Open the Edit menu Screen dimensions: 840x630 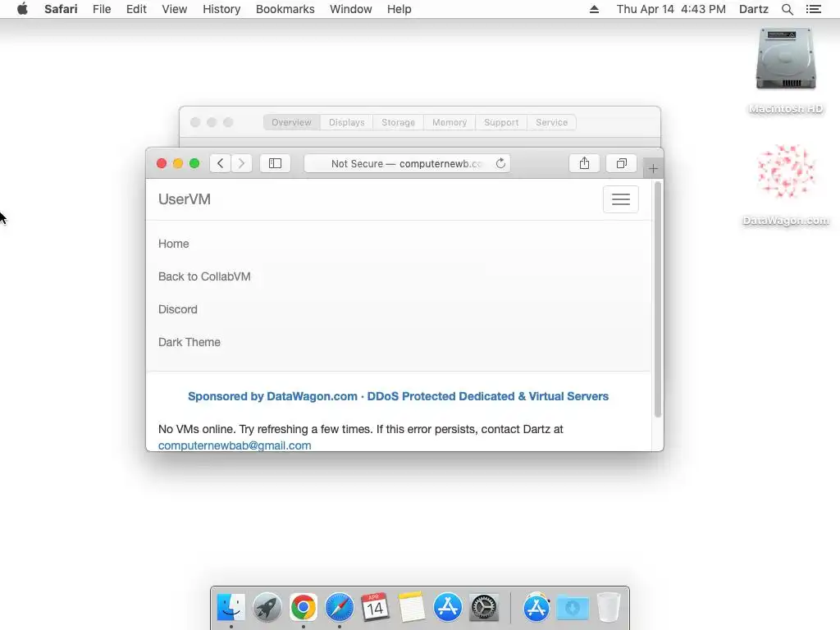coord(136,9)
